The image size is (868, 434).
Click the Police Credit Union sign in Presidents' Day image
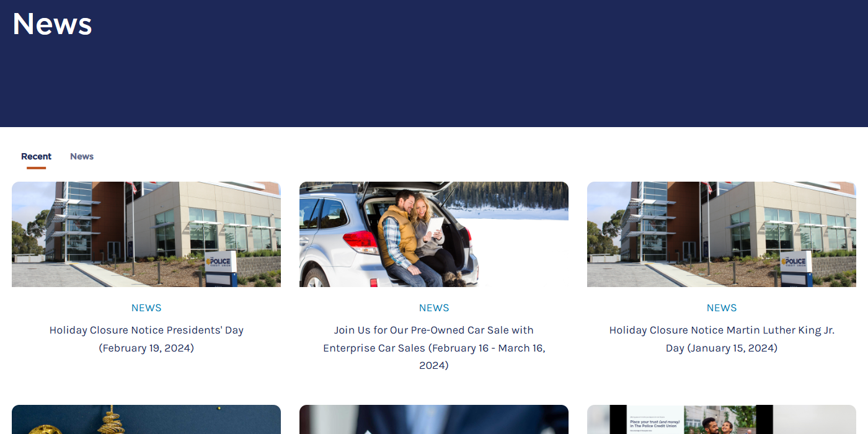(221, 268)
